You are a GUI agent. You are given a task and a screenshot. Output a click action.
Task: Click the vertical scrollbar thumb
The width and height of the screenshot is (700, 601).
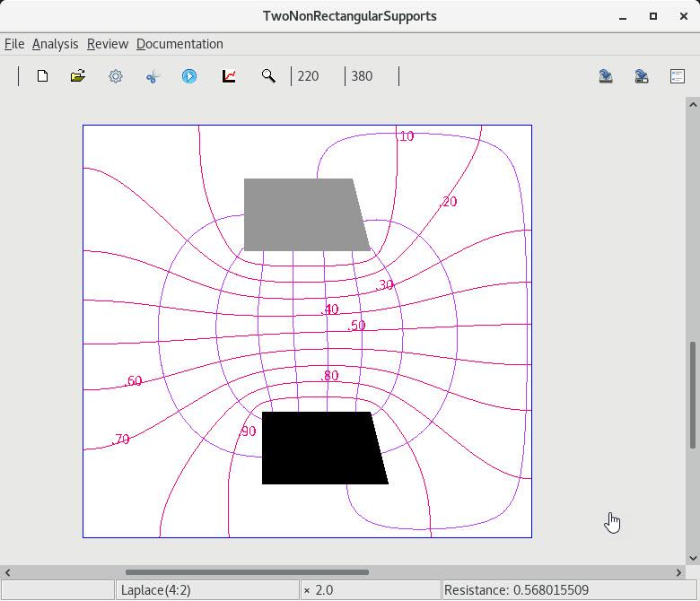[x=693, y=395]
